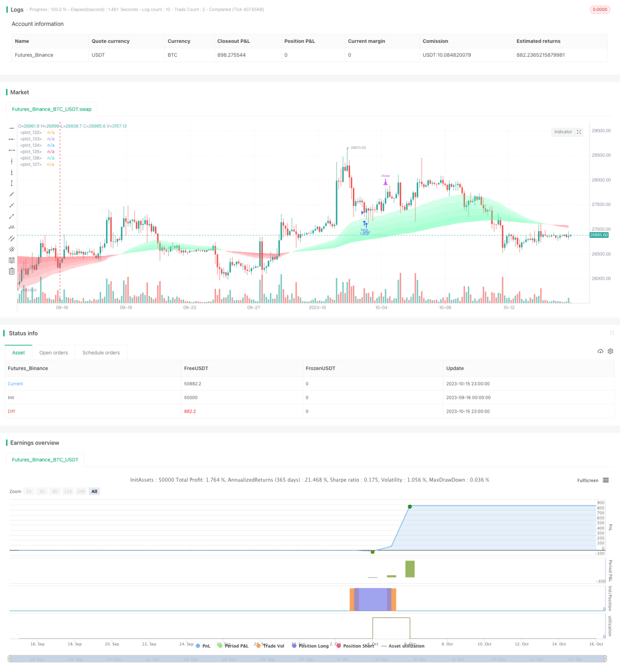Image resolution: width=620 pixels, height=672 pixels.
Task: Toggle Asset utilization series in legend
Action: pos(403,646)
